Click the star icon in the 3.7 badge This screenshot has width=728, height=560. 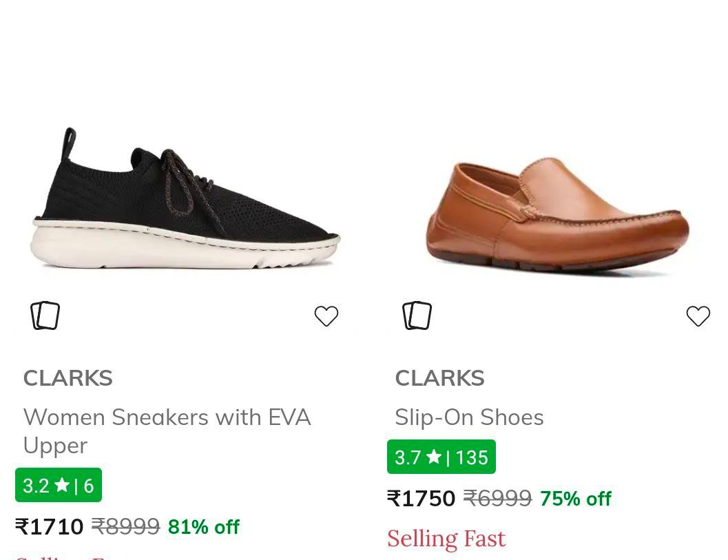coord(434,457)
